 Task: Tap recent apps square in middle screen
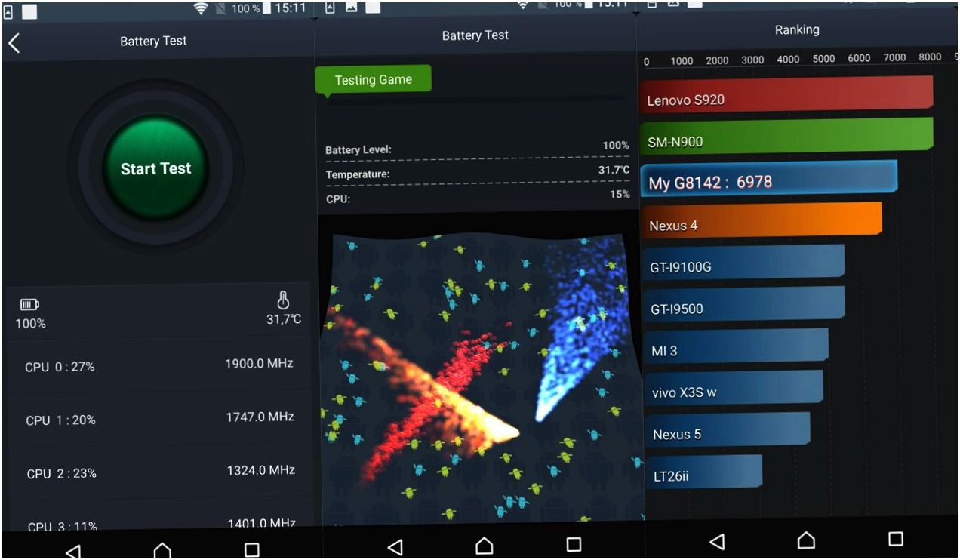click(x=574, y=544)
